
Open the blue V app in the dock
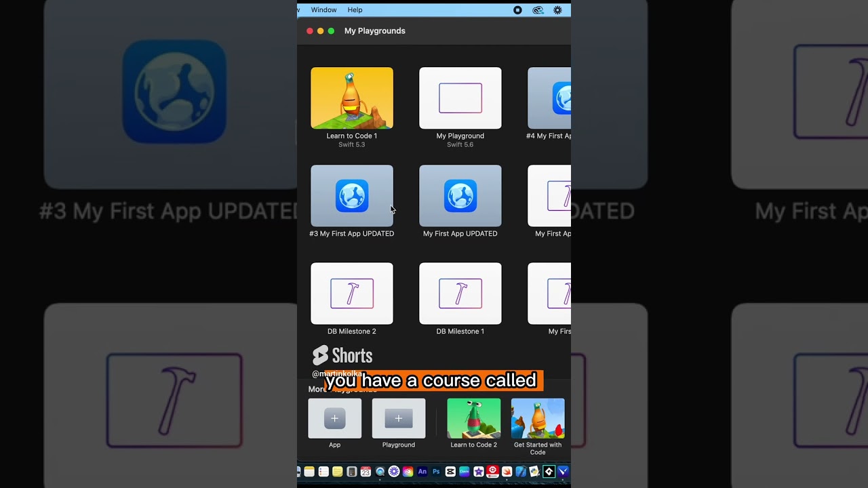(x=563, y=472)
